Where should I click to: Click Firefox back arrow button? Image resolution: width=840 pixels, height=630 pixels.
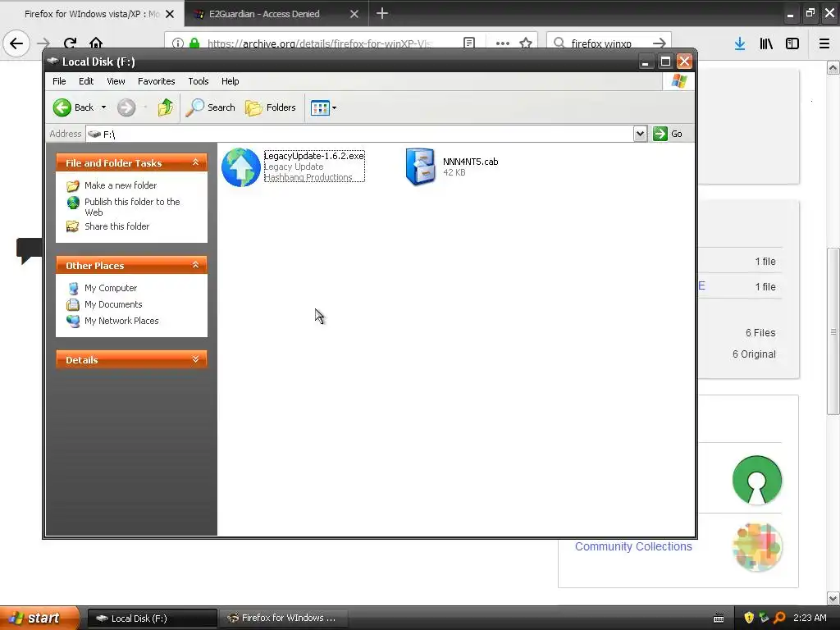coord(16,43)
